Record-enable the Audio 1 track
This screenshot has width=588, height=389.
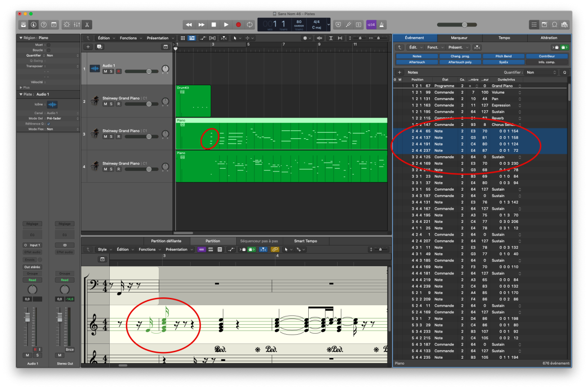pos(118,72)
